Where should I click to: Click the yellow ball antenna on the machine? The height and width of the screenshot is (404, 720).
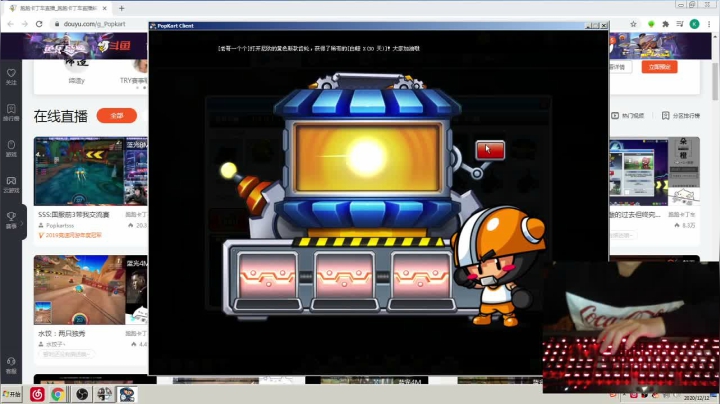tap(228, 170)
